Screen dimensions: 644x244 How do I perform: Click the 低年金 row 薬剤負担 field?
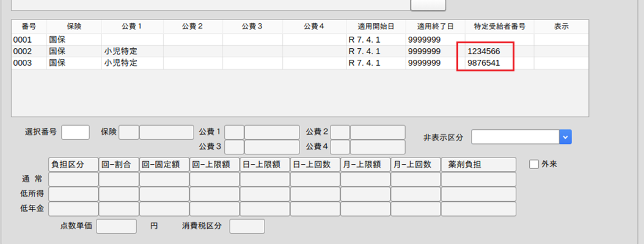pos(478,209)
